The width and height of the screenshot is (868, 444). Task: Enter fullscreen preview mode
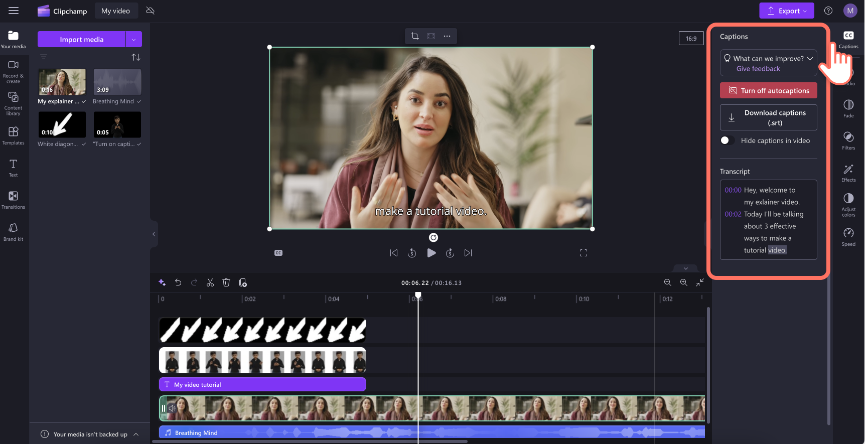[584, 253]
